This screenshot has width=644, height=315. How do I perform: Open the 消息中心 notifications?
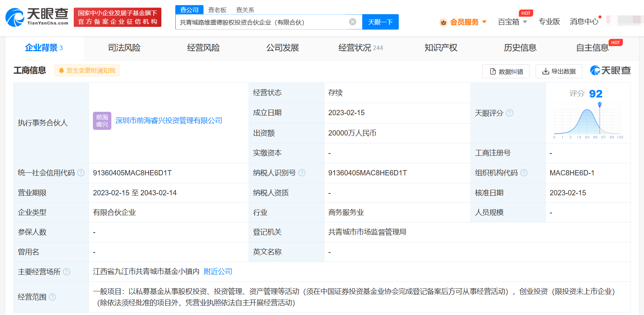[x=584, y=21]
